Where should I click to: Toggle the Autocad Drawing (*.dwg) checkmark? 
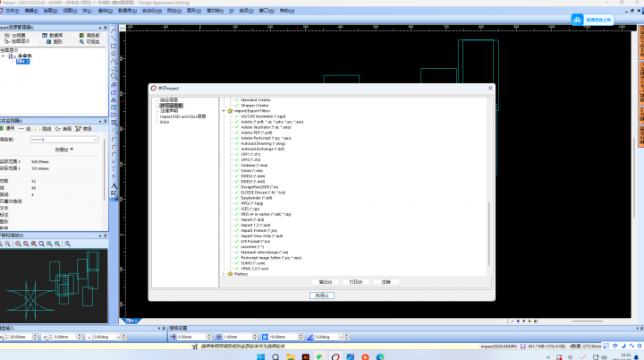click(x=236, y=142)
